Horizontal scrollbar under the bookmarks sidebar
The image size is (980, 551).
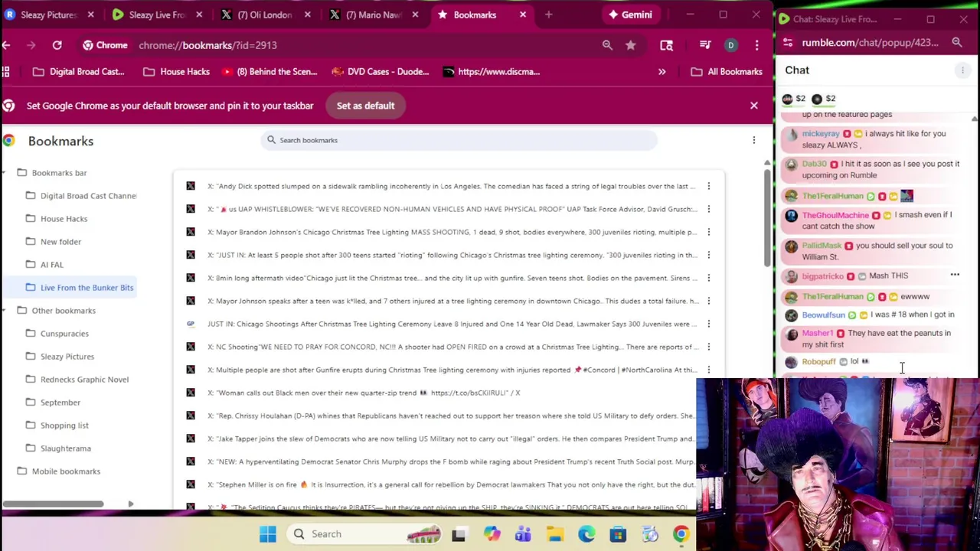pos(53,504)
